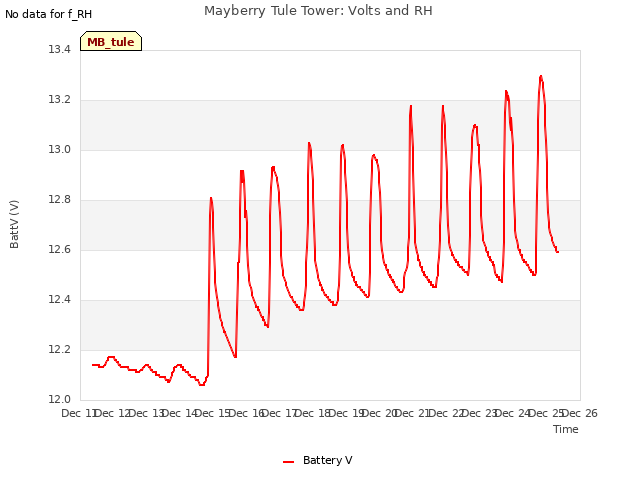The width and height of the screenshot is (640, 480).
Task: Click the MB_tule label tag
Action: [111, 41]
